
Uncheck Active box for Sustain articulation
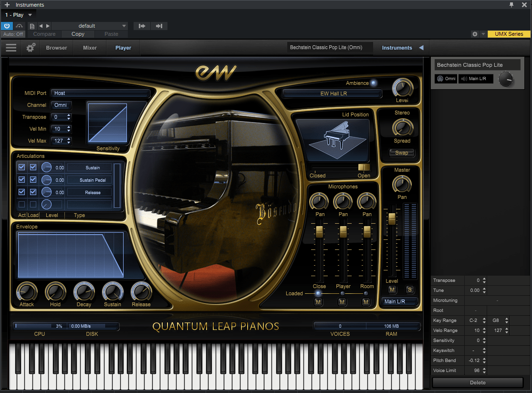[21, 167]
